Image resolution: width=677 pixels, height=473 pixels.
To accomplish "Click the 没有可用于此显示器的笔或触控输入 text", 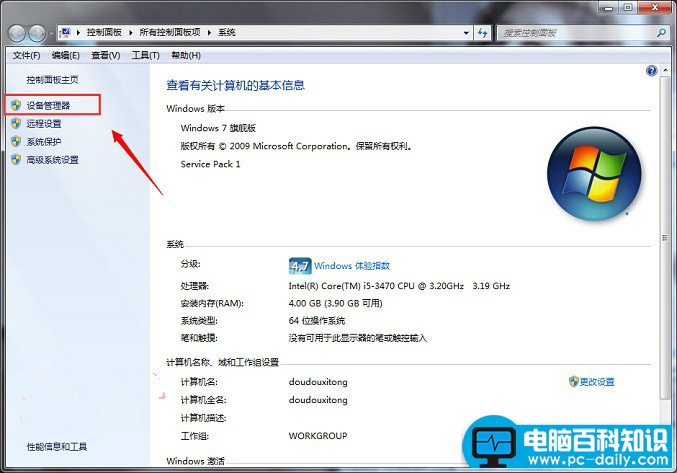I will point(357,338).
